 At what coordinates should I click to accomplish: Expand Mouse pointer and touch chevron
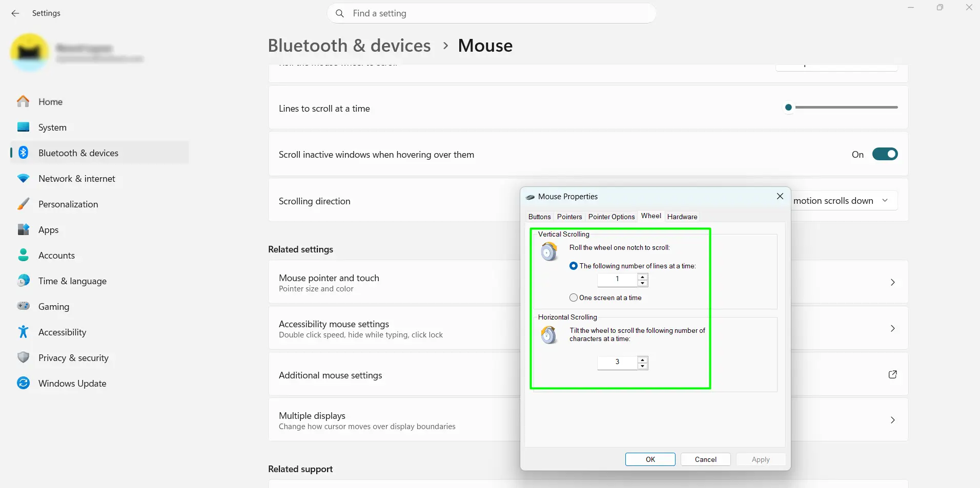click(892, 282)
